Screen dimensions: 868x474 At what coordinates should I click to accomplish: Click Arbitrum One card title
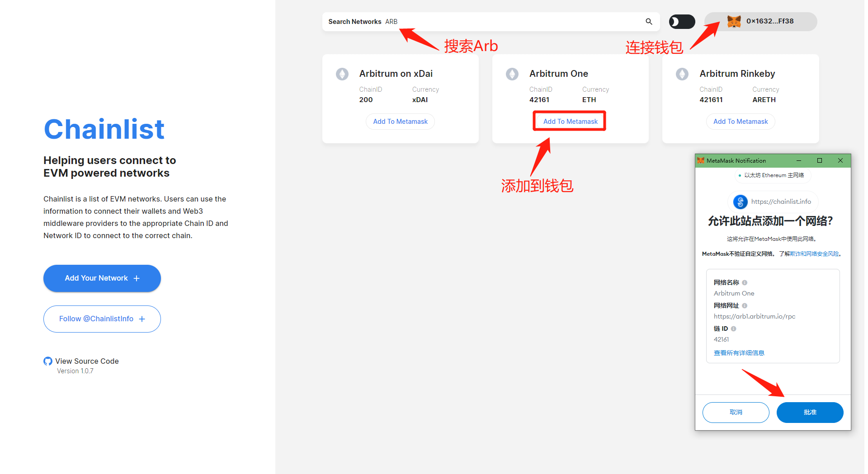tap(559, 74)
